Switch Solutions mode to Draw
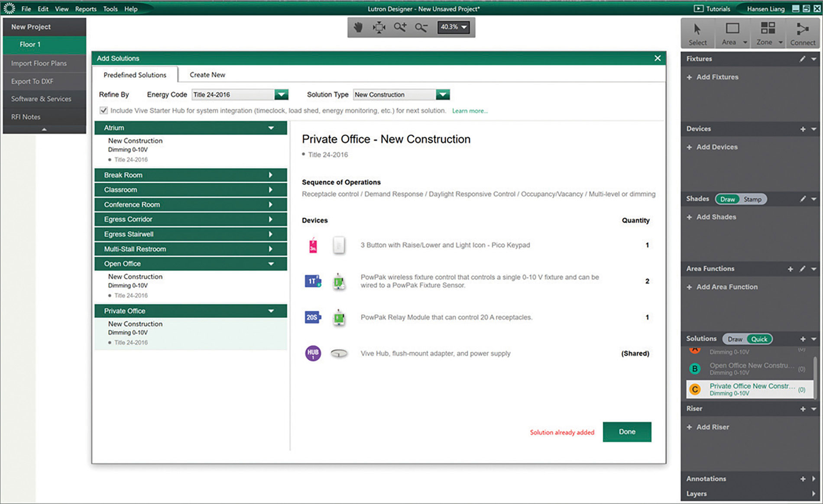 pos(735,339)
